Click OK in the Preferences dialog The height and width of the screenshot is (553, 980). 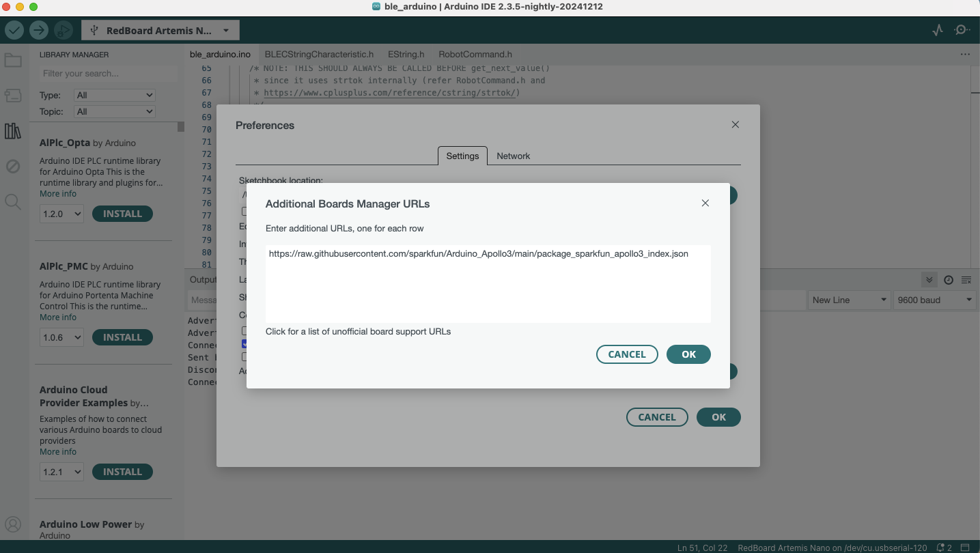point(718,417)
